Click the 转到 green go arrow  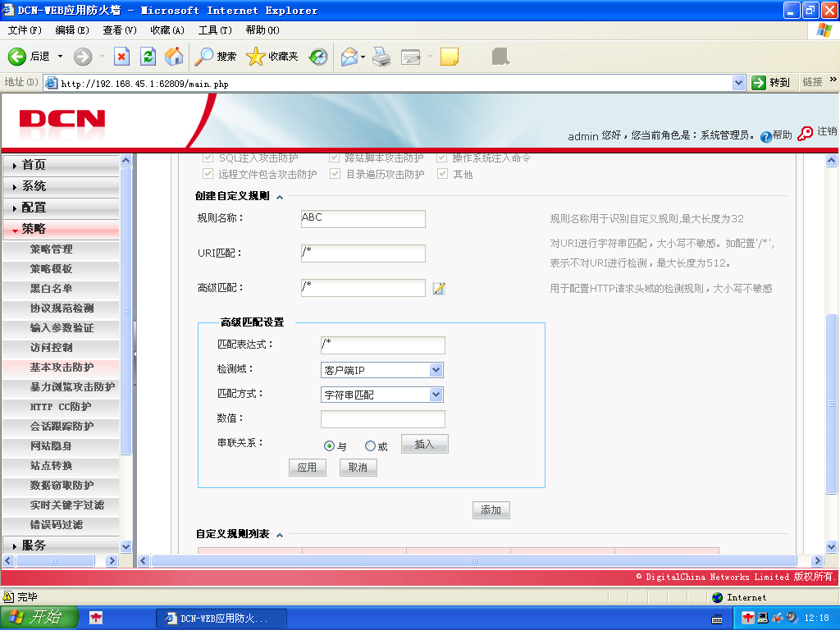[x=759, y=83]
